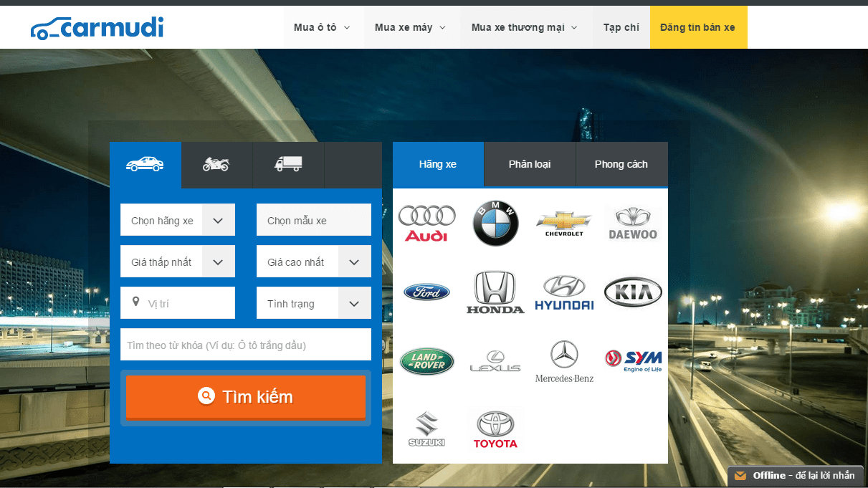Focus the Vị trí location field
This screenshot has width=868, height=488.
pyautogui.click(x=178, y=303)
